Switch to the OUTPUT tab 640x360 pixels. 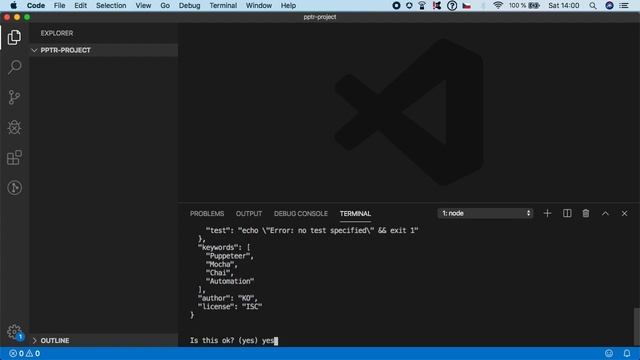click(x=249, y=213)
